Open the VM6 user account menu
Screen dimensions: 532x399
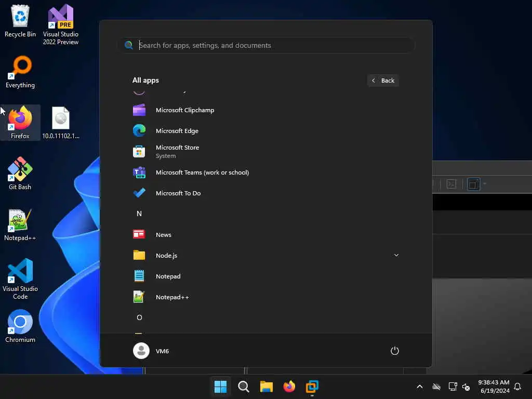pyautogui.click(x=151, y=351)
